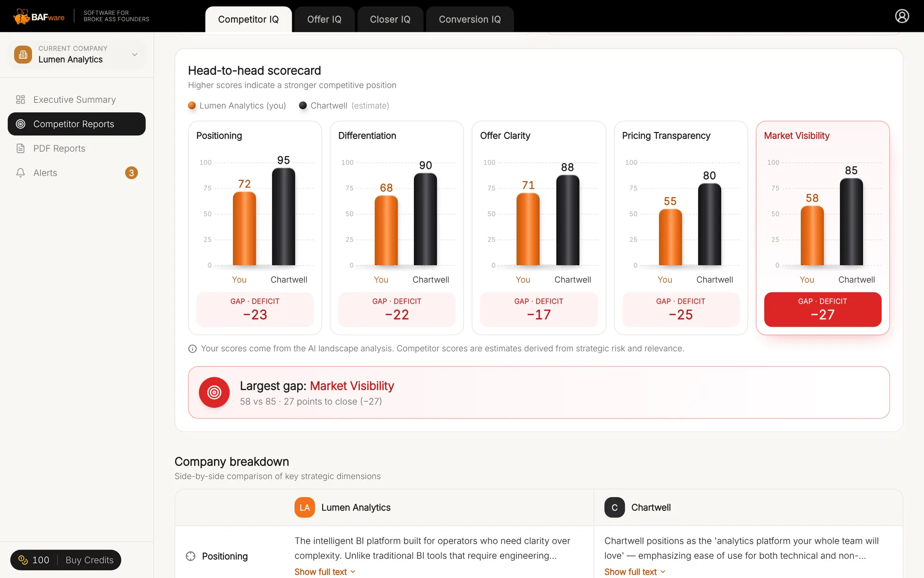Viewport: 924px width, 578px height.
Task: Open the Offer IQ tab
Action: 324,19
